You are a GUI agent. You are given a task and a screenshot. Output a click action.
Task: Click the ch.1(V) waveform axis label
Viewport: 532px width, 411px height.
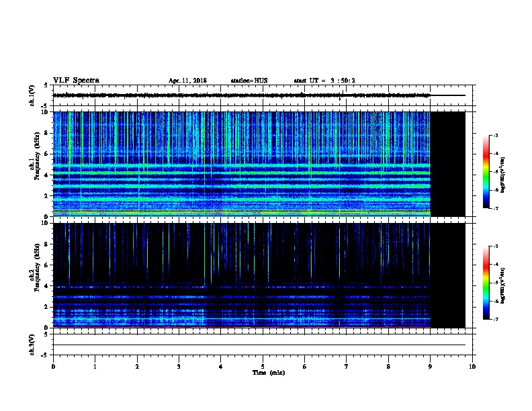[x=32, y=95]
